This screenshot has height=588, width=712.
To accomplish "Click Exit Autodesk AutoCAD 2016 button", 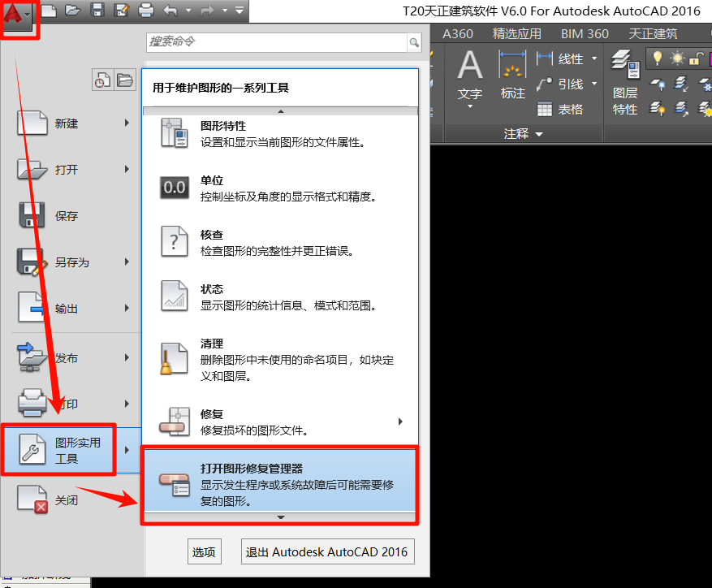I will (329, 552).
